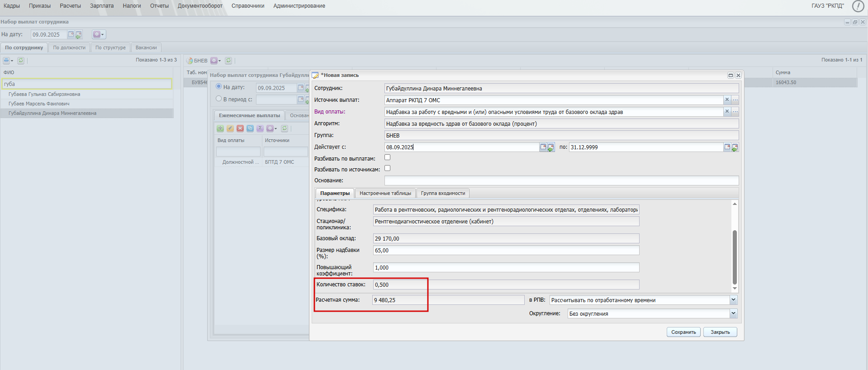This screenshot has height=370, width=868.
Task: Open calendar for Действует с date
Action: click(543, 147)
